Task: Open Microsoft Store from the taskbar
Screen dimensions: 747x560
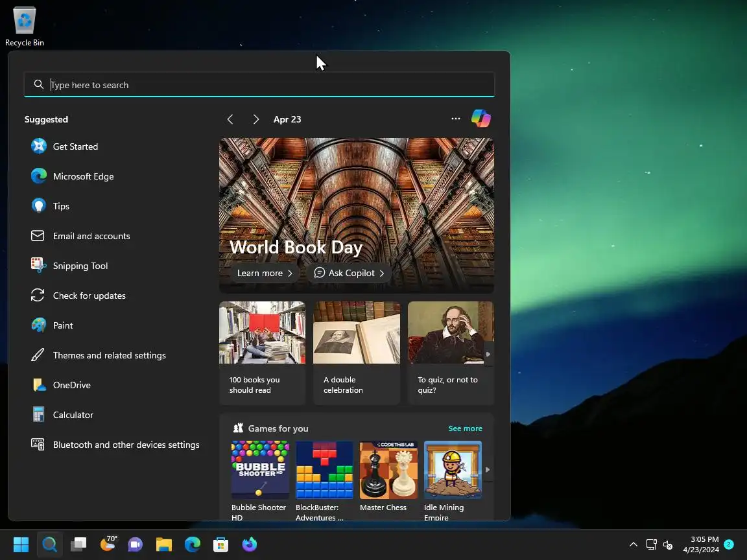Action: coord(220,544)
